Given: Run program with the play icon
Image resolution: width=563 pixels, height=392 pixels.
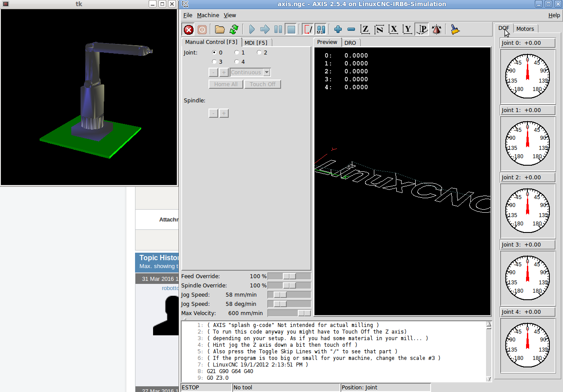Looking at the screenshot, I should (x=252, y=29).
